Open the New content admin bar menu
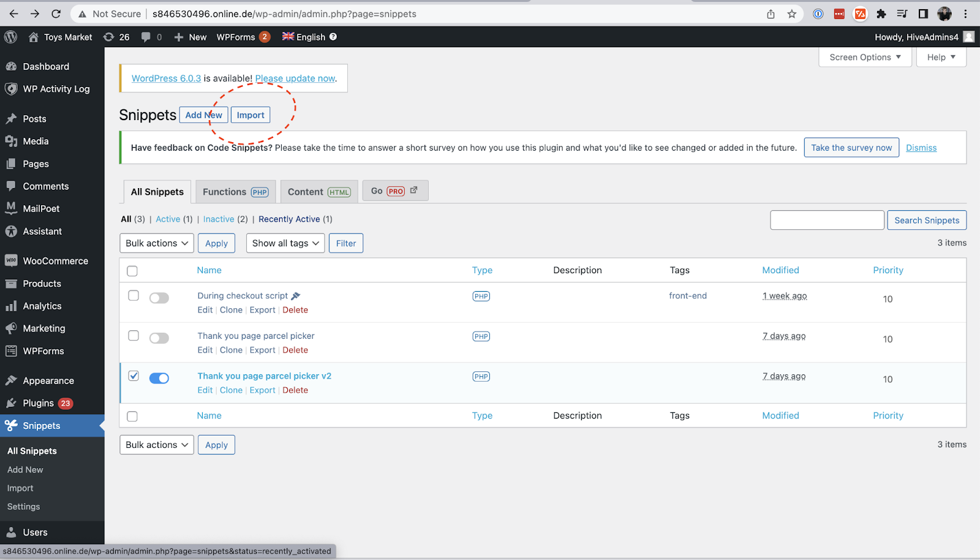Image resolution: width=980 pixels, height=560 pixels. 190,37
